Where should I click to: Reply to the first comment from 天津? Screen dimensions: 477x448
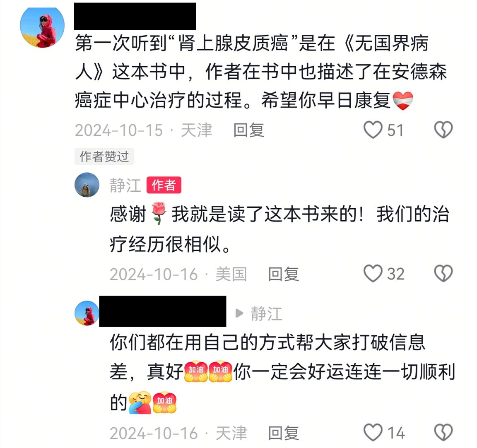(x=248, y=130)
